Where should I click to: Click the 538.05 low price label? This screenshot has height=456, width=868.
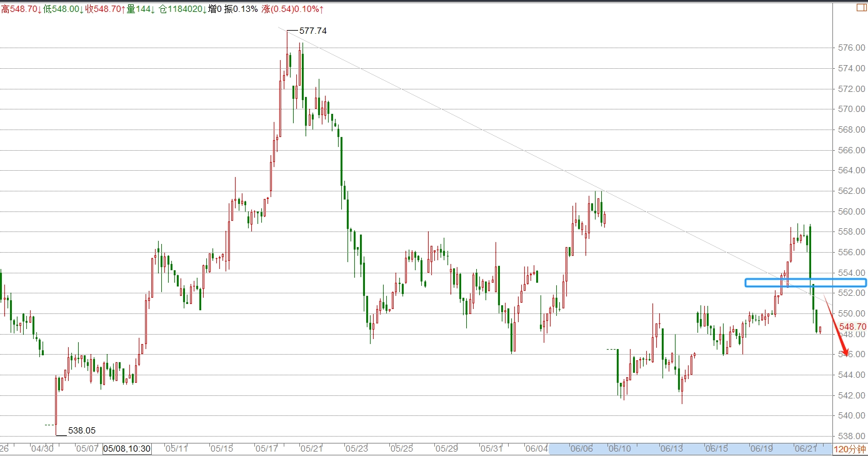[82, 430]
